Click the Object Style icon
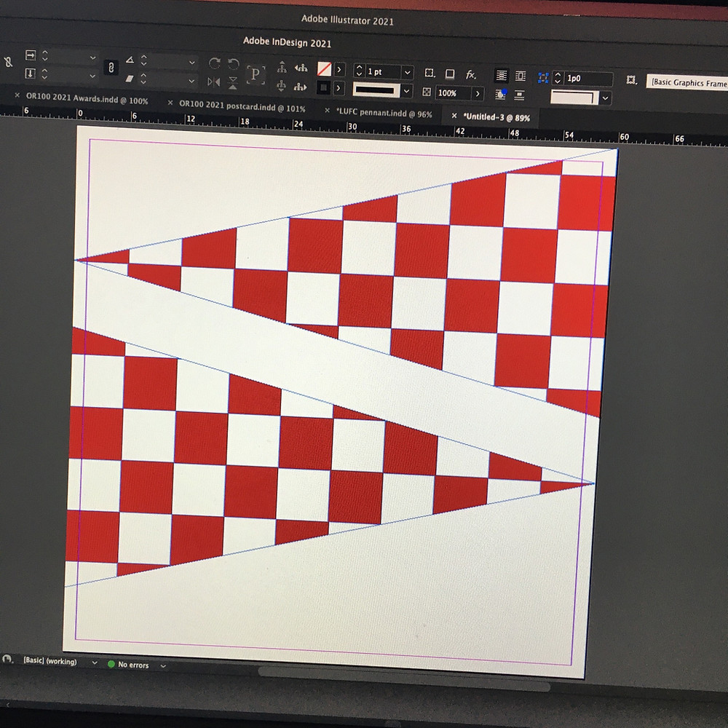 [x=630, y=80]
